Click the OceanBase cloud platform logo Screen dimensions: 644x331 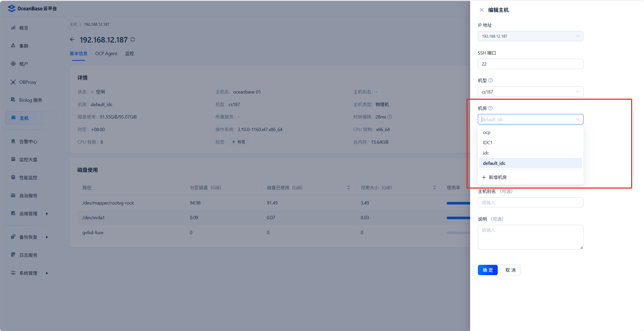tap(32, 9)
